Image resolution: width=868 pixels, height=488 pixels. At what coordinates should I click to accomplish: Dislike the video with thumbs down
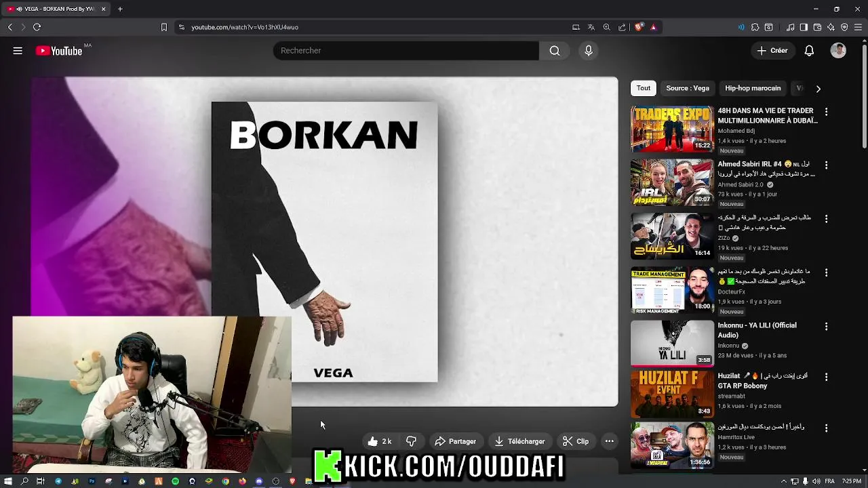point(411,441)
